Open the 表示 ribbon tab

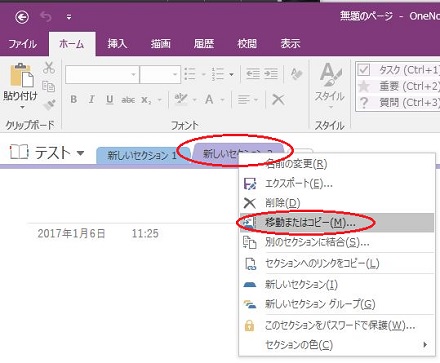290,43
